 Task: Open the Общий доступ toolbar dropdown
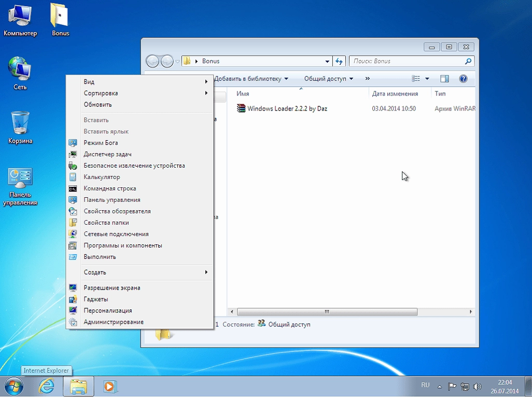328,79
